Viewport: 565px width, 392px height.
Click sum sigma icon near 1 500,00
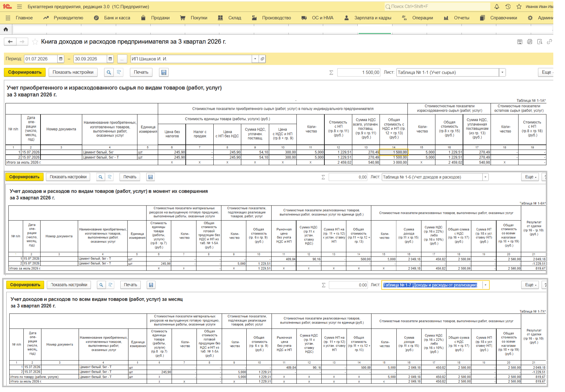coord(331,72)
